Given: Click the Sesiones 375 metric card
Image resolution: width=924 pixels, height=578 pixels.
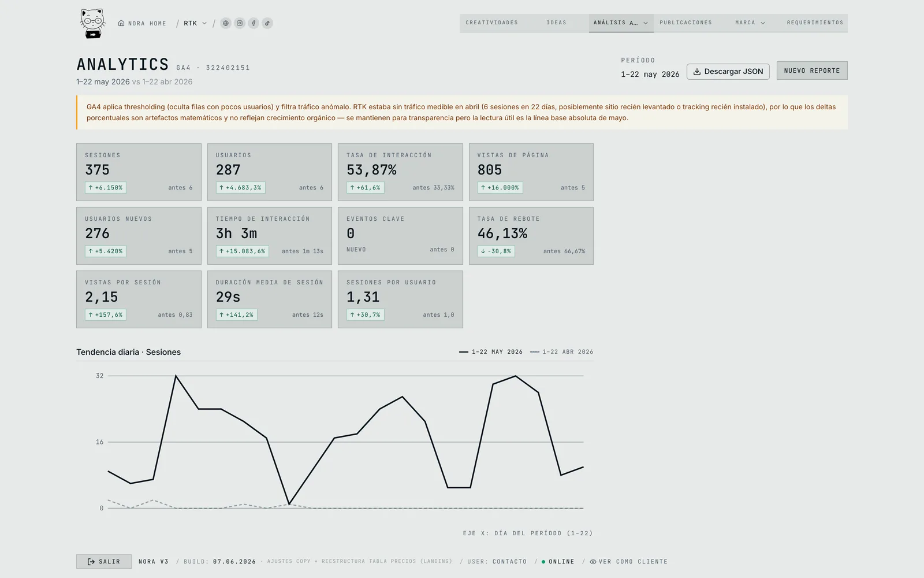Looking at the screenshot, I should (x=139, y=172).
